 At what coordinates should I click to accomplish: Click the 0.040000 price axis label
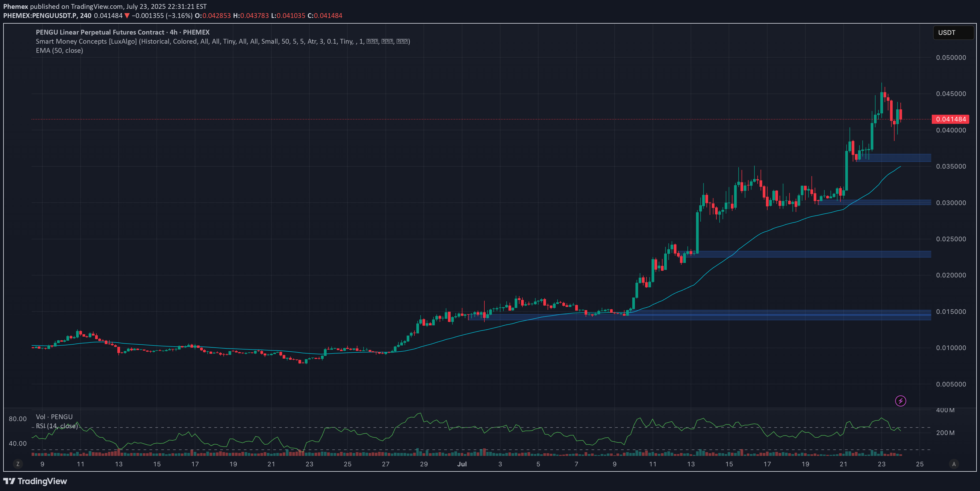click(x=951, y=130)
